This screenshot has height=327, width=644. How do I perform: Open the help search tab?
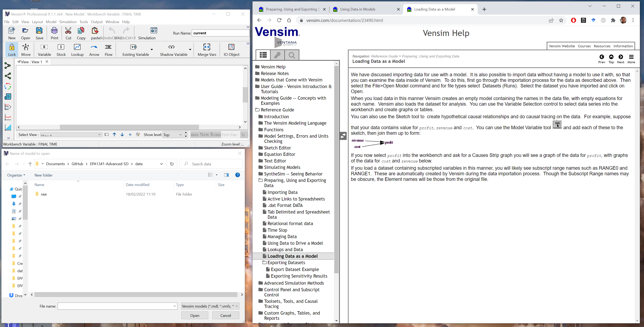292,55
